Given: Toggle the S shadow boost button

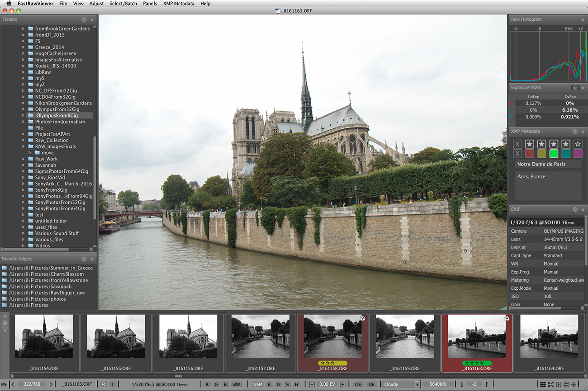Looking at the screenshot, I should click(x=287, y=384).
